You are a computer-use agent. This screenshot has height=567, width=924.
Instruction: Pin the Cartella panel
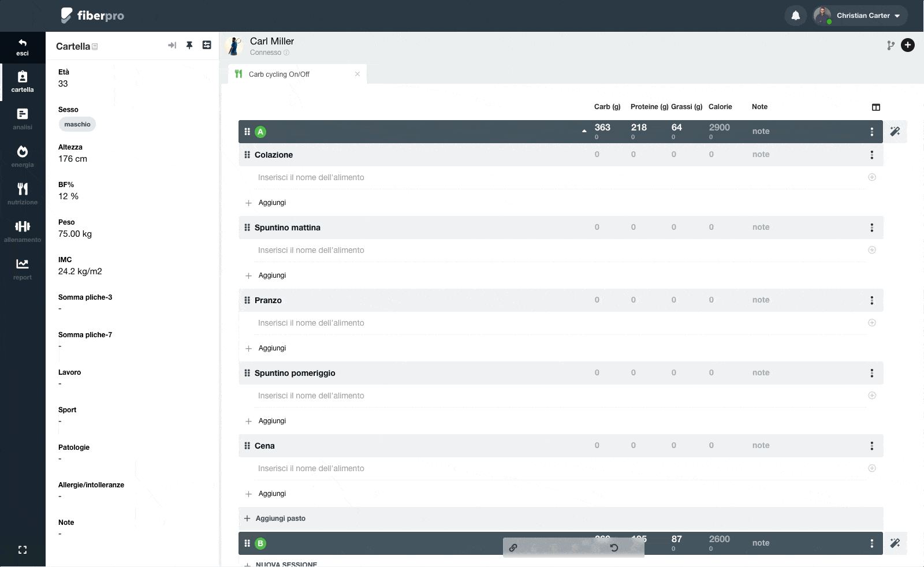189,45
